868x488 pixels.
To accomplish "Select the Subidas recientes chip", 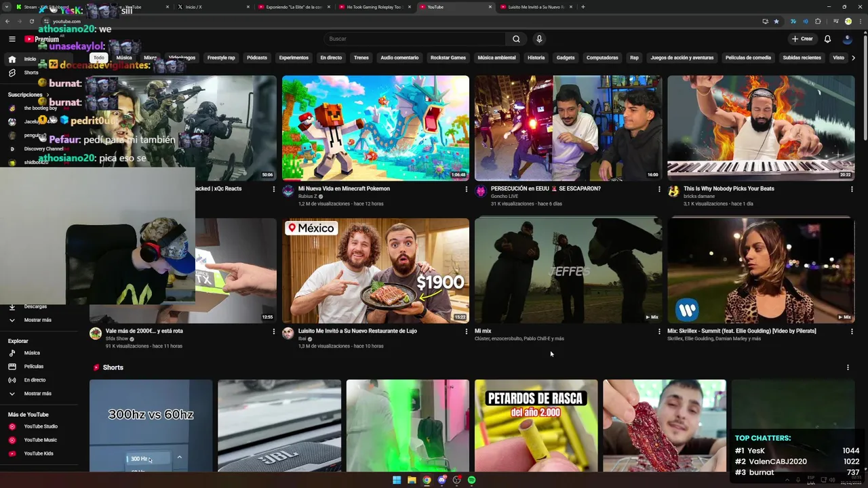I will [802, 58].
